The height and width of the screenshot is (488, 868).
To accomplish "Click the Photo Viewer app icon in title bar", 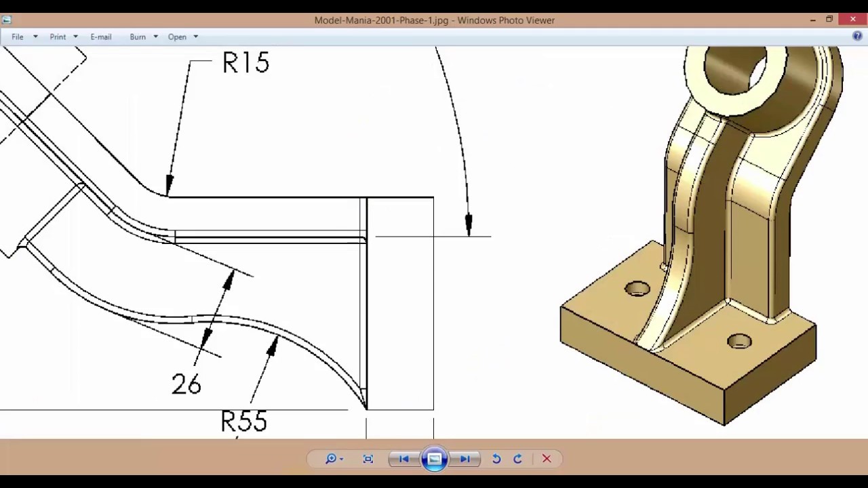I will coord(7,20).
